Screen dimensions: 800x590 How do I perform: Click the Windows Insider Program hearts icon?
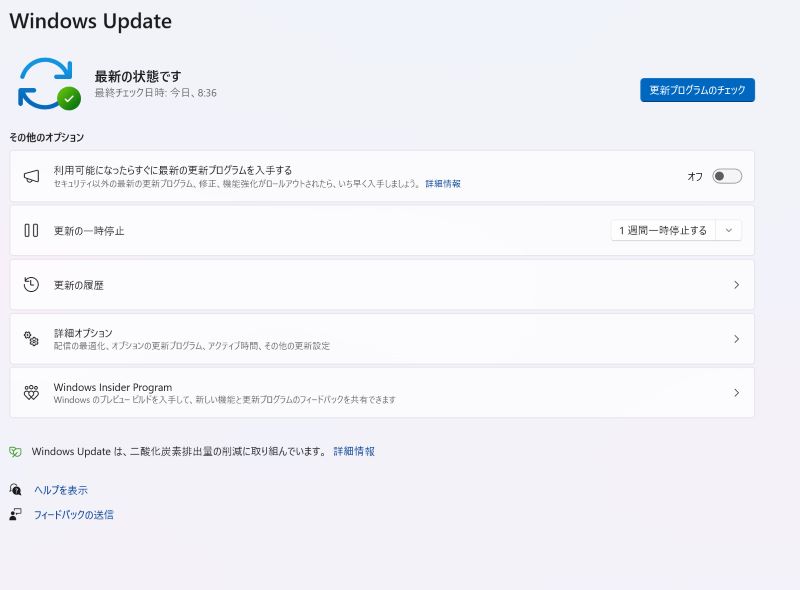[31, 392]
